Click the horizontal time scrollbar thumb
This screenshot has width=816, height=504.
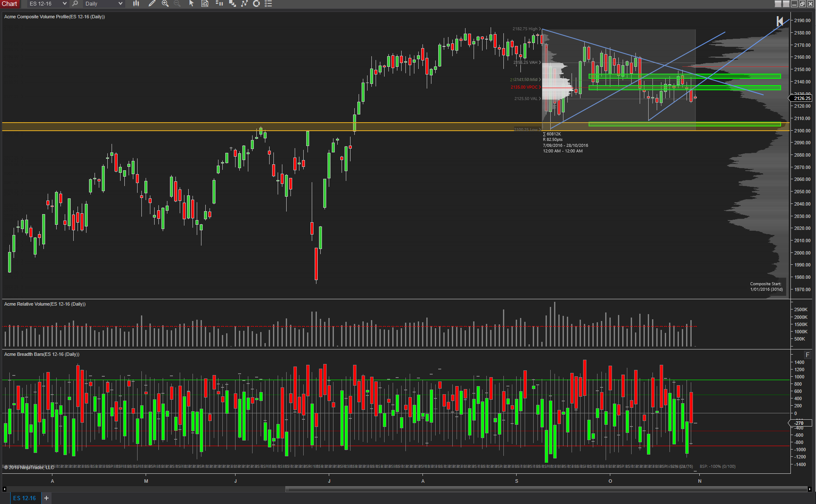[x=546, y=489]
